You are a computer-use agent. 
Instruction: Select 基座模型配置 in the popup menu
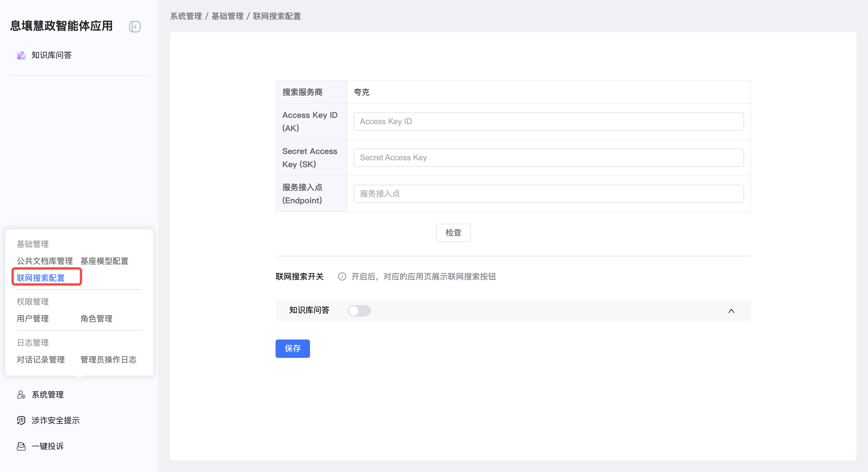[x=104, y=261]
